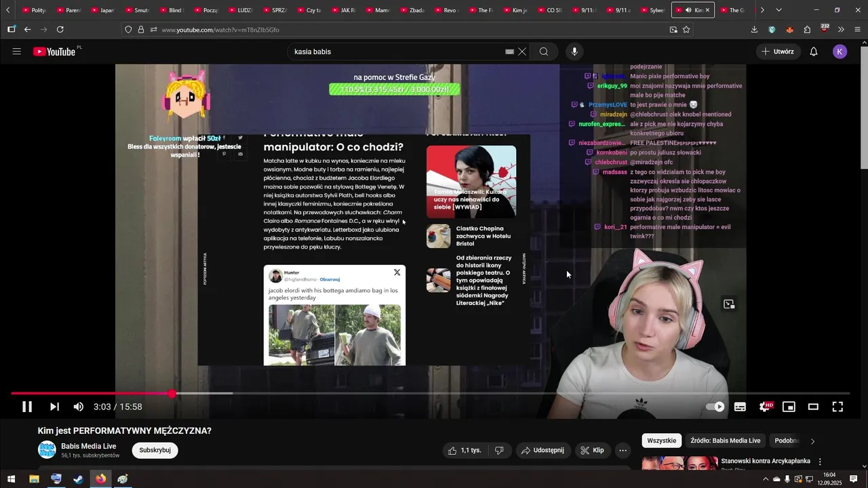Create a clip with the Klip button
This screenshot has height=488, width=868.
(593, 450)
